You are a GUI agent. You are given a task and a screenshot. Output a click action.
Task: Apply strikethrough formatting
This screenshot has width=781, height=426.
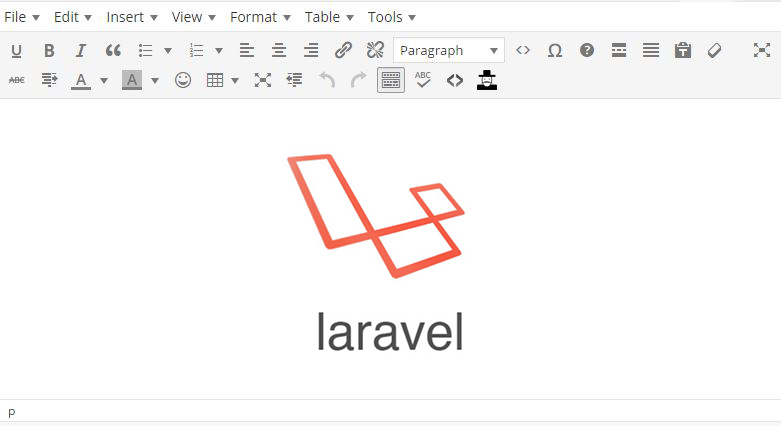16,80
